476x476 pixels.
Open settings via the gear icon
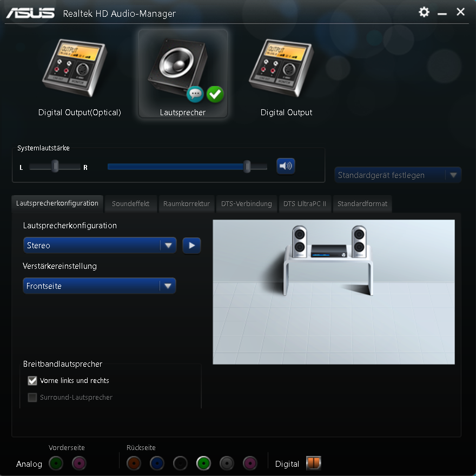[x=424, y=12]
